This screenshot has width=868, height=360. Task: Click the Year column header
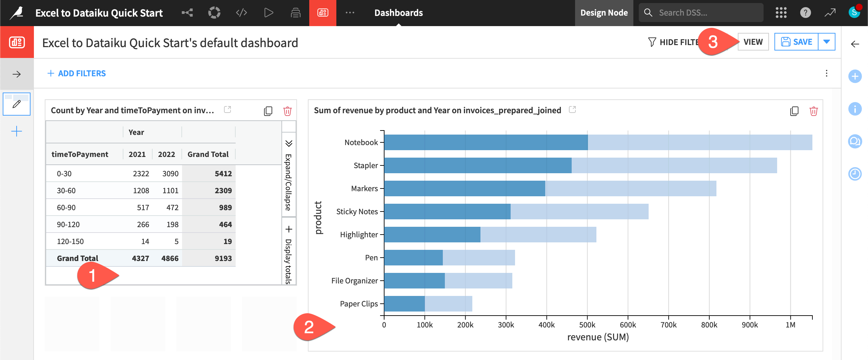point(136,132)
